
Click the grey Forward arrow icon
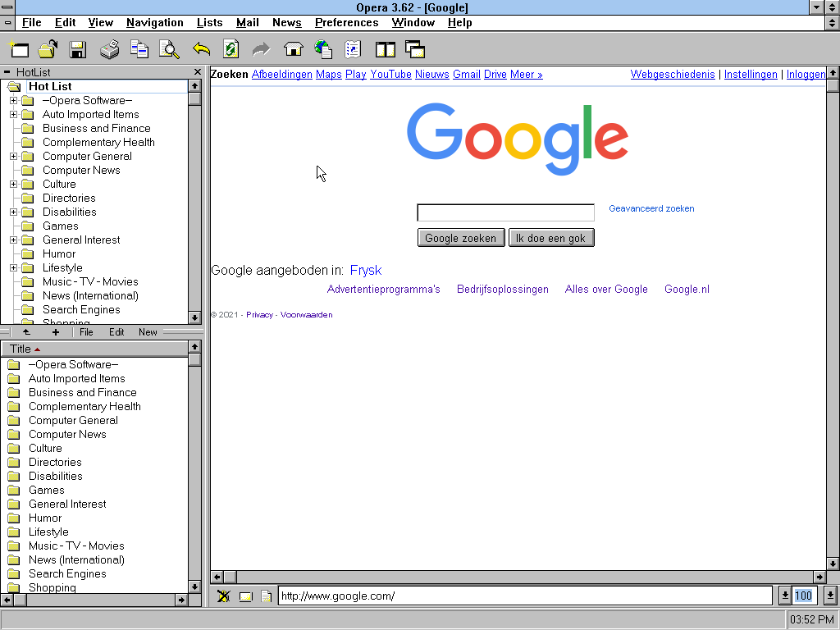click(x=262, y=49)
